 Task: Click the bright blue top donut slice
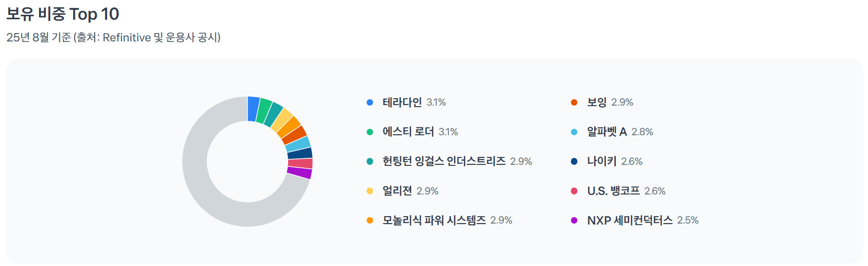(253, 109)
